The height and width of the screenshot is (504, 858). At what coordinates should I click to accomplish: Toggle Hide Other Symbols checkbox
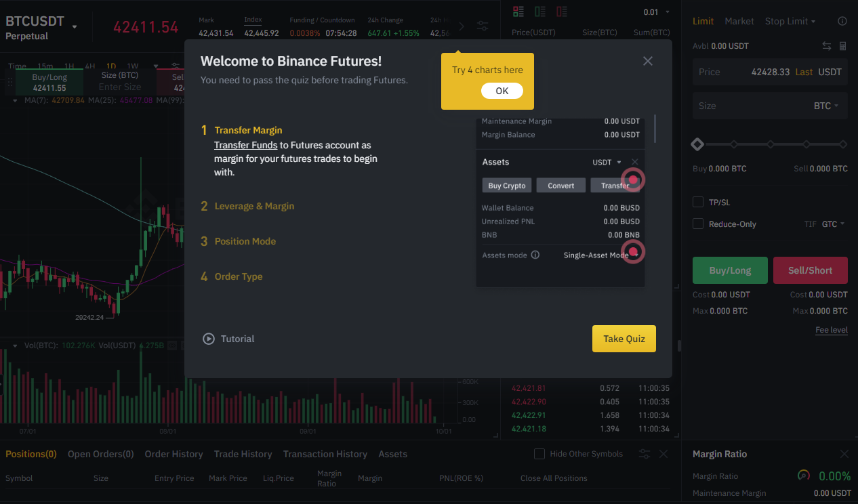pyautogui.click(x=539, y=454)
